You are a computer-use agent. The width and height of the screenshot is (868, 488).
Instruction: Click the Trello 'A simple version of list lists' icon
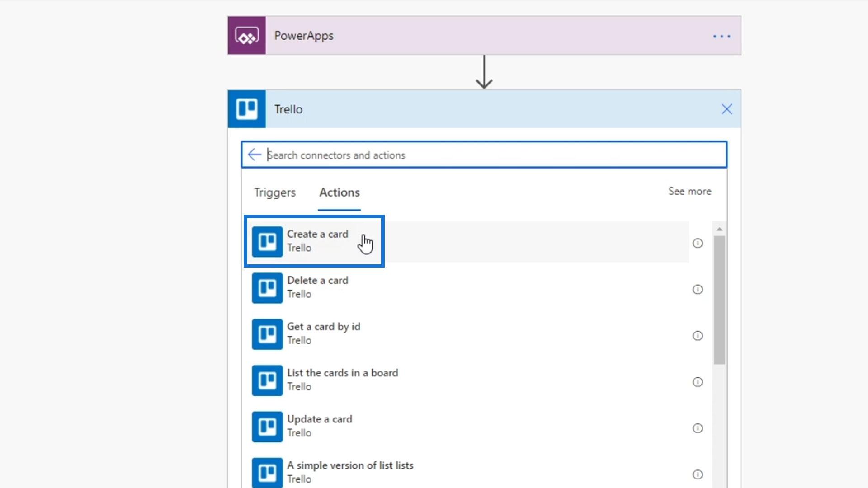pos(267,473)
